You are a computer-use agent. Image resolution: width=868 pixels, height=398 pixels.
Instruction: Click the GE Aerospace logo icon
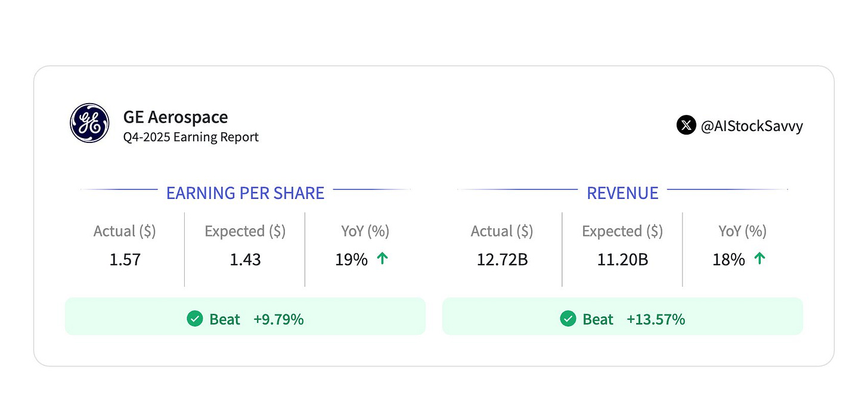point(89,123)
